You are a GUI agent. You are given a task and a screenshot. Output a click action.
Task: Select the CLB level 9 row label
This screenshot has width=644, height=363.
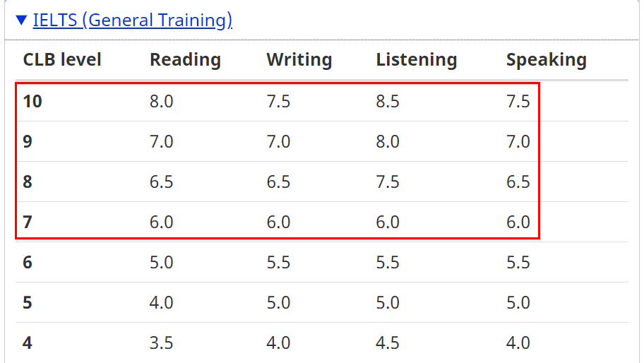tap(28, 142)
